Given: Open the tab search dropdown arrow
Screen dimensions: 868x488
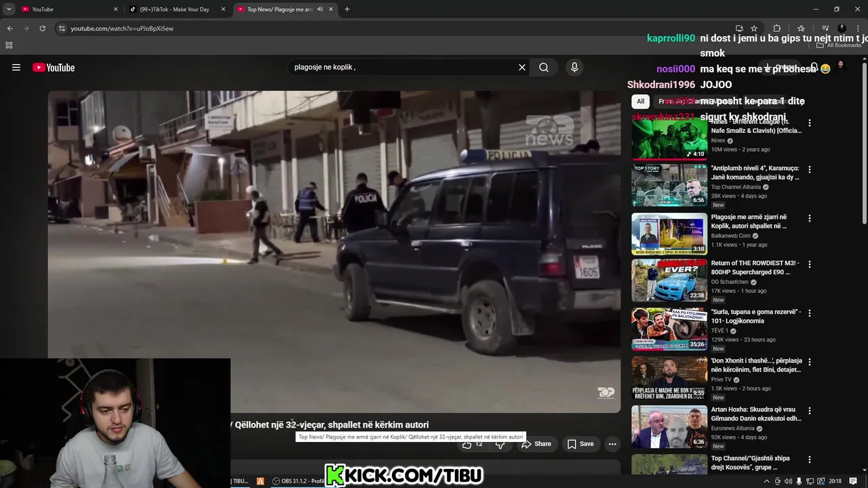Looking at the screenshot, I should (9, 9).
